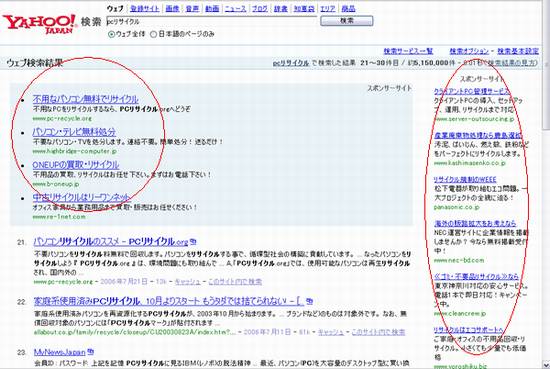
Task: Open sponsored link パソコン・テレビ無料処分
Action: pyautogui.click(x=74, y=132)
